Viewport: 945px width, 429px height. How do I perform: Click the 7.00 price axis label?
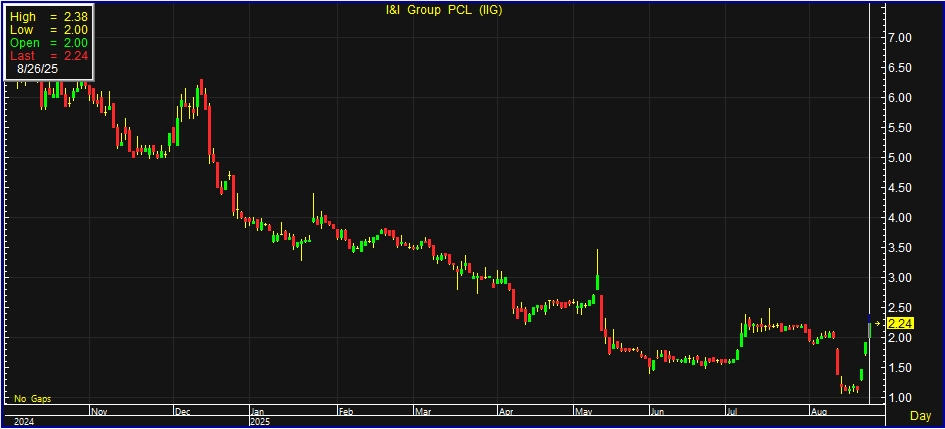tap(902, 38)
